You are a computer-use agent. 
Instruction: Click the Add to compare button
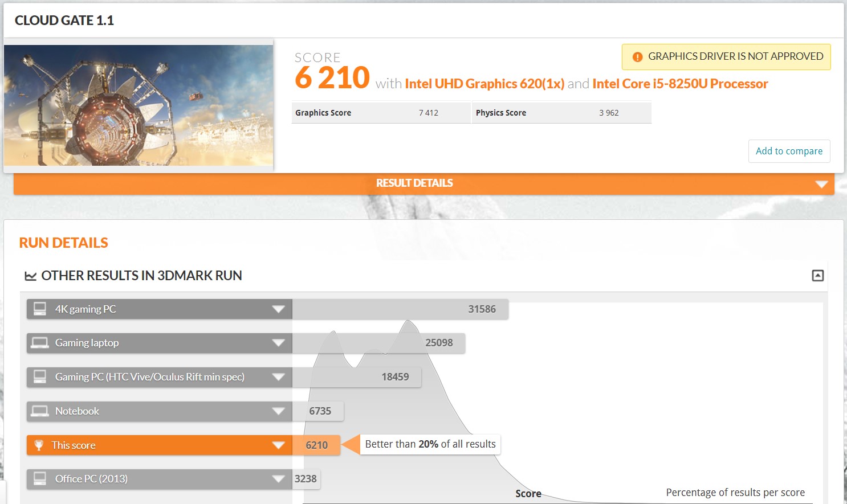[x=789, y=151]
